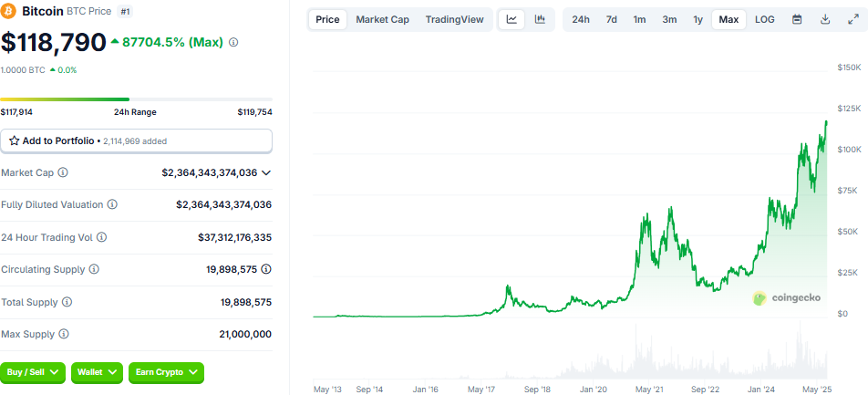Click the volume bars below the chart

coord(570,352)
